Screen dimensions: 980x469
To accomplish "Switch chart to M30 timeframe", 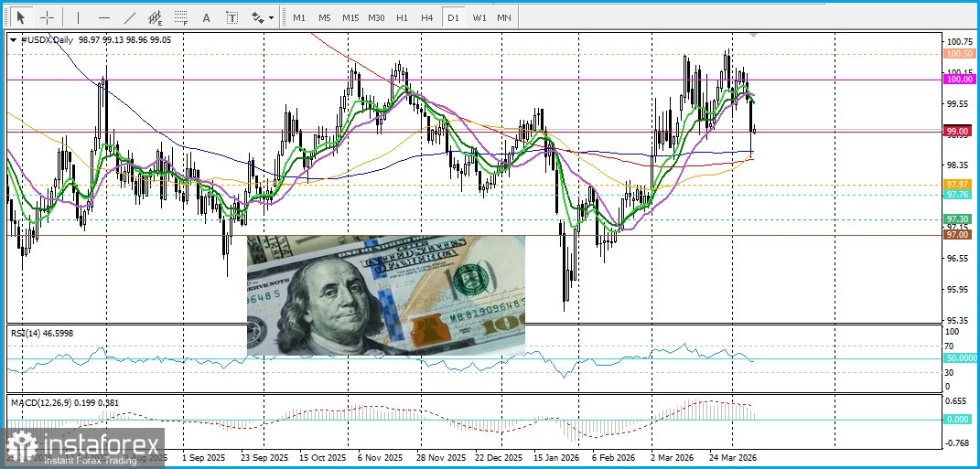I will point(376,17).
